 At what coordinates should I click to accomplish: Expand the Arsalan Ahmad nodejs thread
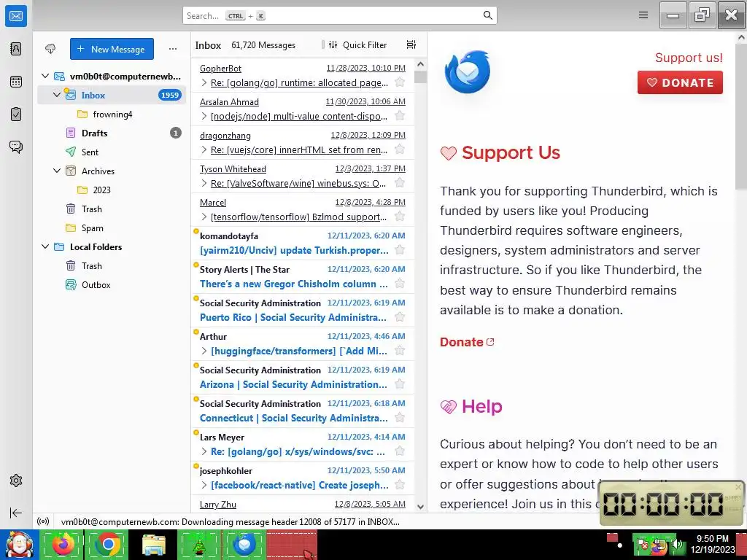click(x=204, y=116)
